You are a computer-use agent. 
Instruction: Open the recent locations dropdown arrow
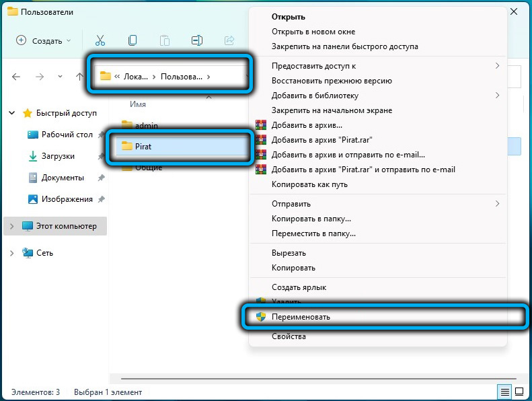coord(61,77)
